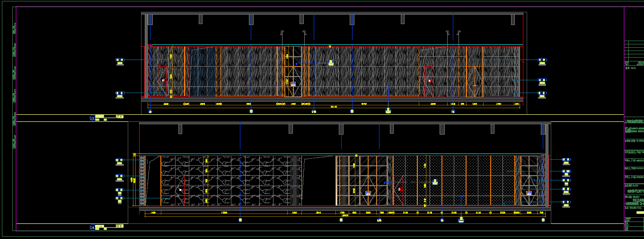Select the drawing number bubble 13

pos(92,118)
